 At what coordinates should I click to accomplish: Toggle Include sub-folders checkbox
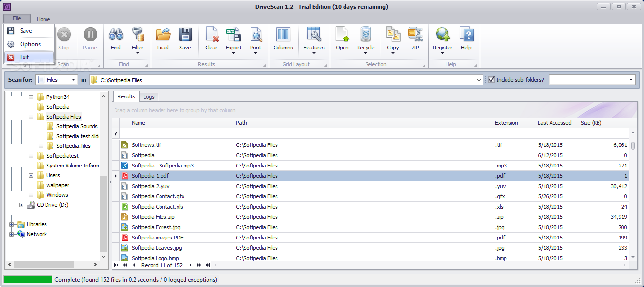tap(492, 79)
